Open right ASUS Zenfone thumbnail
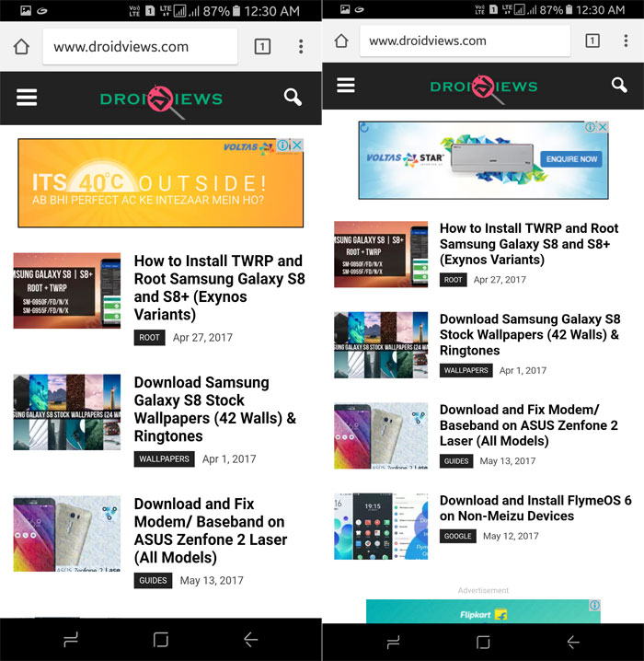Screen dimensions: 644x661 pos(381,435)
